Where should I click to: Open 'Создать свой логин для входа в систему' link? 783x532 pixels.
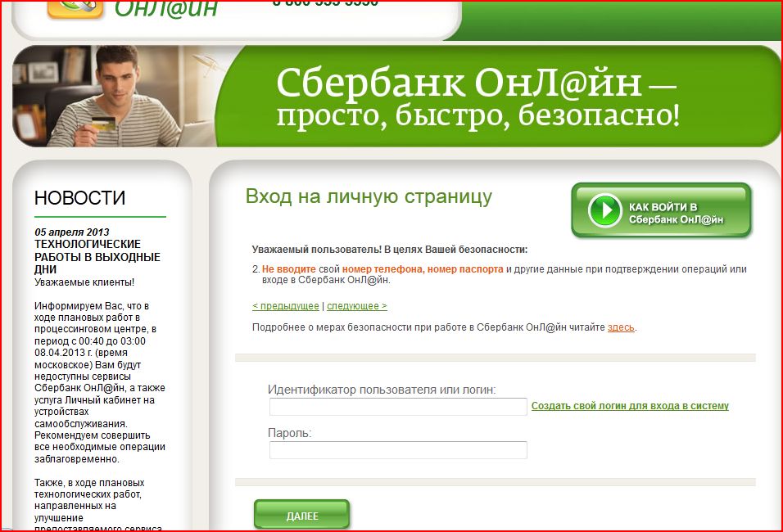[x=629, y=406]
